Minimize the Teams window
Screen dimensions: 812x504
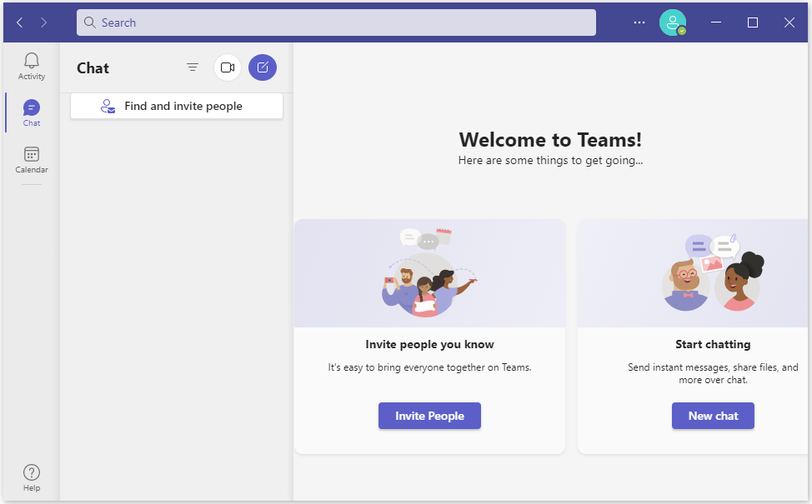click(716, 22)
